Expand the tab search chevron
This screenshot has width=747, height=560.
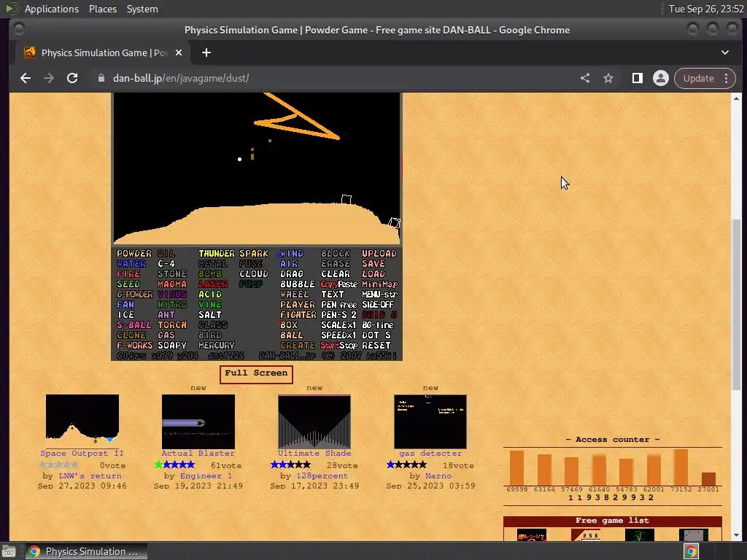tap(725, 52)
